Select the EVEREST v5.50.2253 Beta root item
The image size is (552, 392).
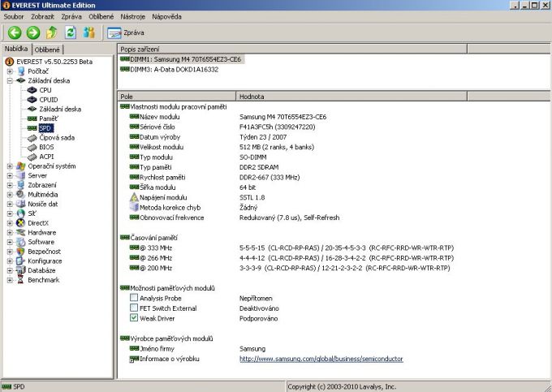54,62
